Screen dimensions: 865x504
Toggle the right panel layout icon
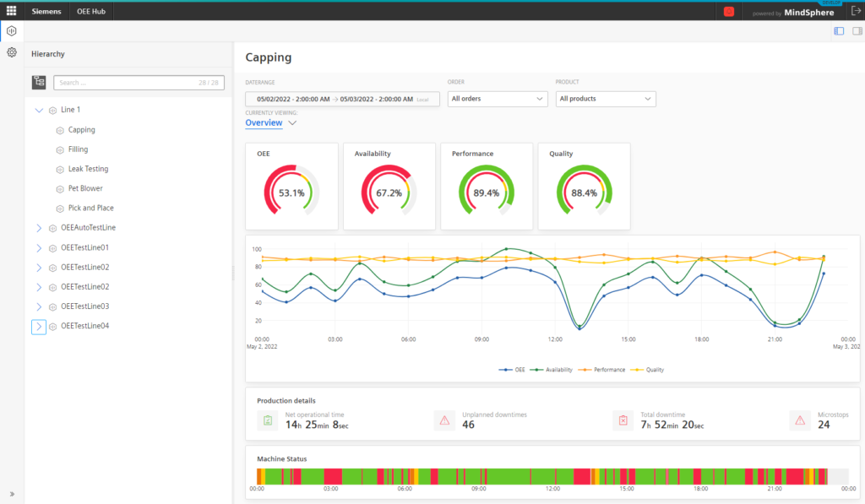pyautogui.click(x=857, y=31)
